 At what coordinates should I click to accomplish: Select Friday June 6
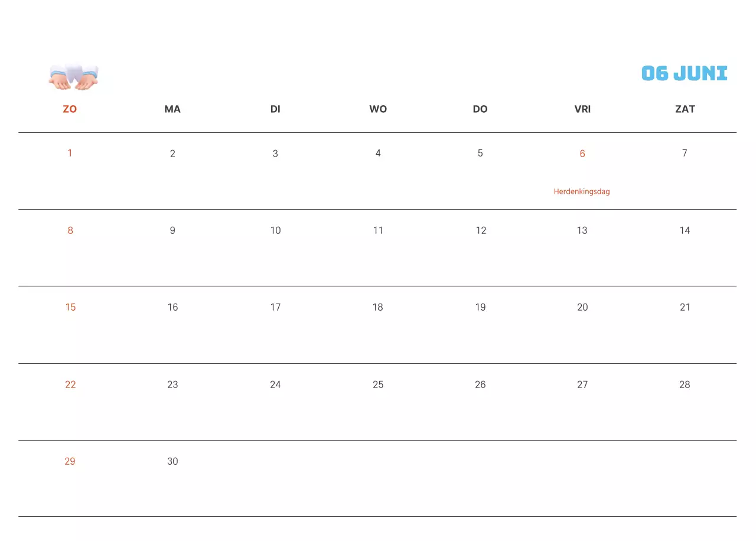582,154
